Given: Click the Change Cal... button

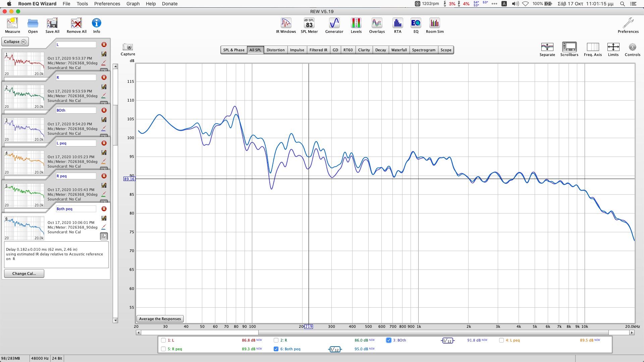Looking at the screenshot, I should coord(24,274).
